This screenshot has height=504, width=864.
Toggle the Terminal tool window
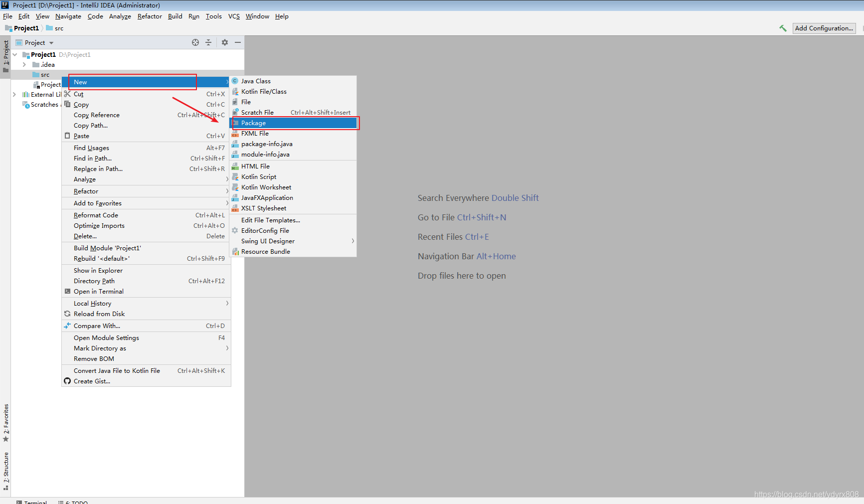pyautogui.click(x=31, y=502)
